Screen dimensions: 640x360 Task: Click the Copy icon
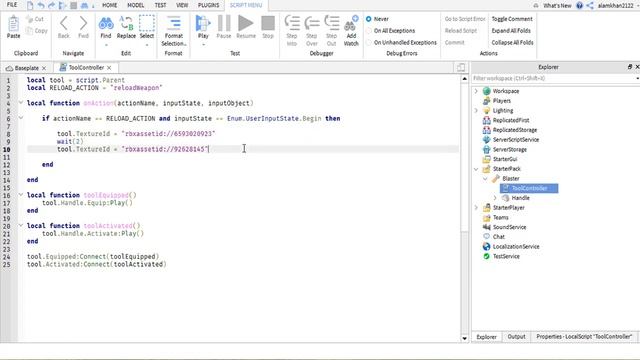[29, 31]
